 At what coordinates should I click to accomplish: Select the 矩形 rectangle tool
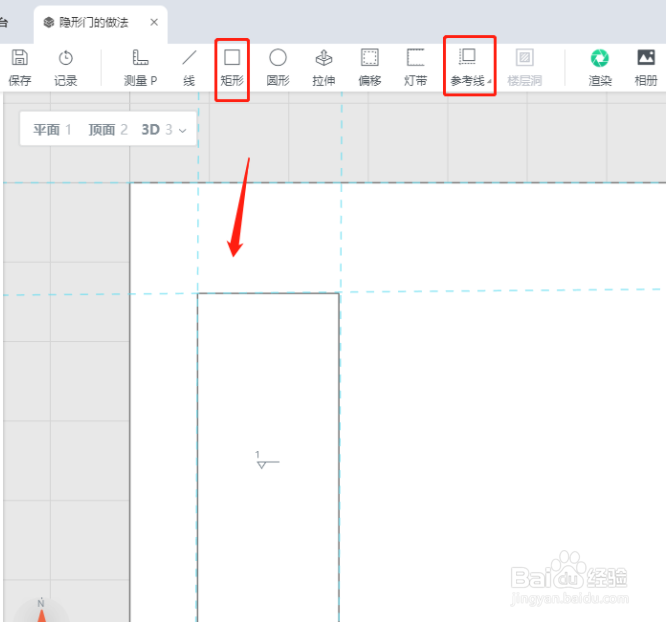pos(232,68)
